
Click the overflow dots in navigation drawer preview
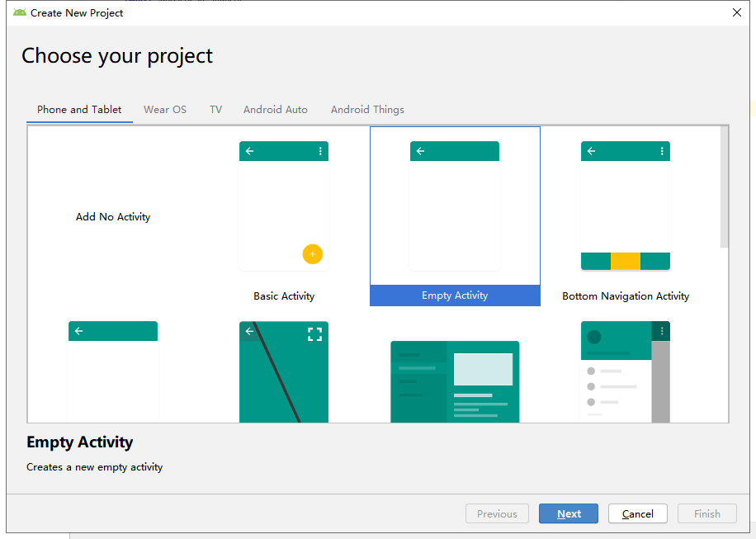point(662,331)
